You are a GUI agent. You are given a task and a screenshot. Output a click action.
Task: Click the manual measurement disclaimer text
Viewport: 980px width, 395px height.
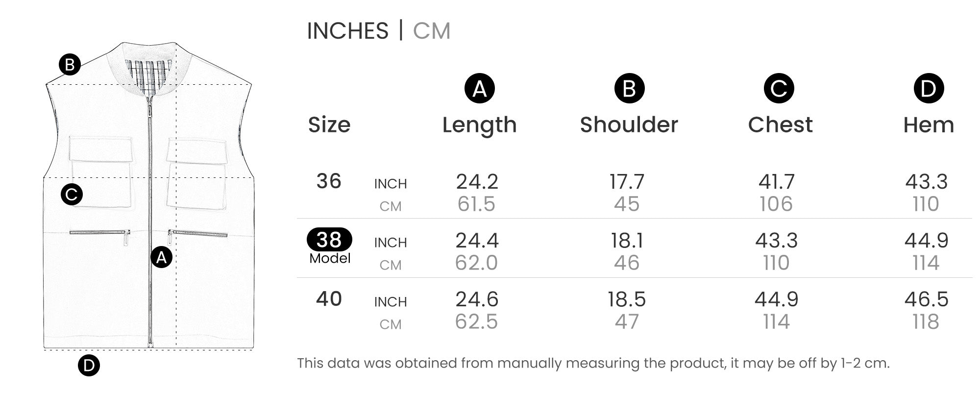(593, 363)
